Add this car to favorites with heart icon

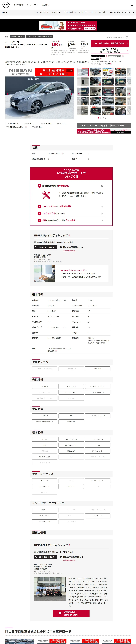(127, 37)
